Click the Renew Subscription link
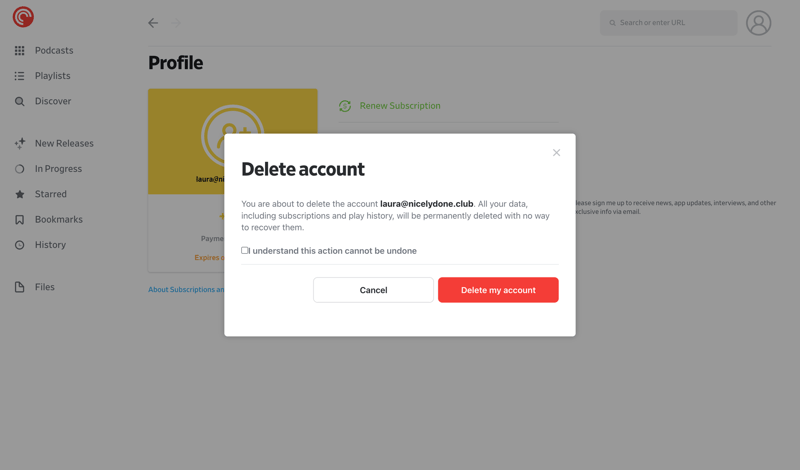 399,106
